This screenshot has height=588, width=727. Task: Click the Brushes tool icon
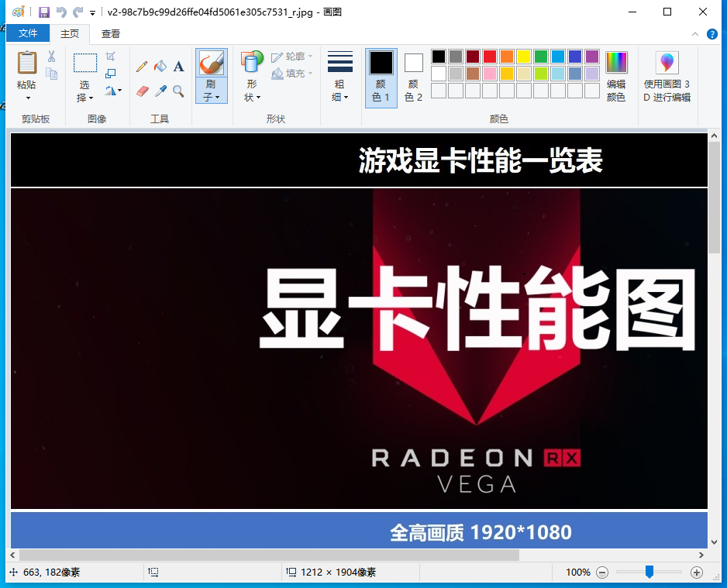(212, 63)
